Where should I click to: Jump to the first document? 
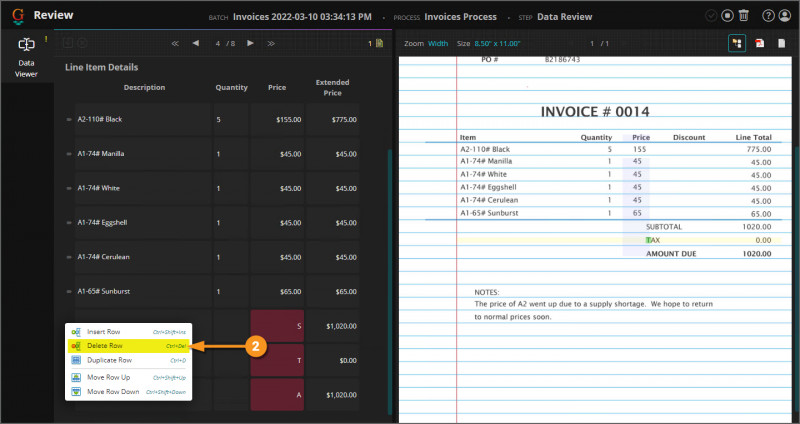(175, 43)
